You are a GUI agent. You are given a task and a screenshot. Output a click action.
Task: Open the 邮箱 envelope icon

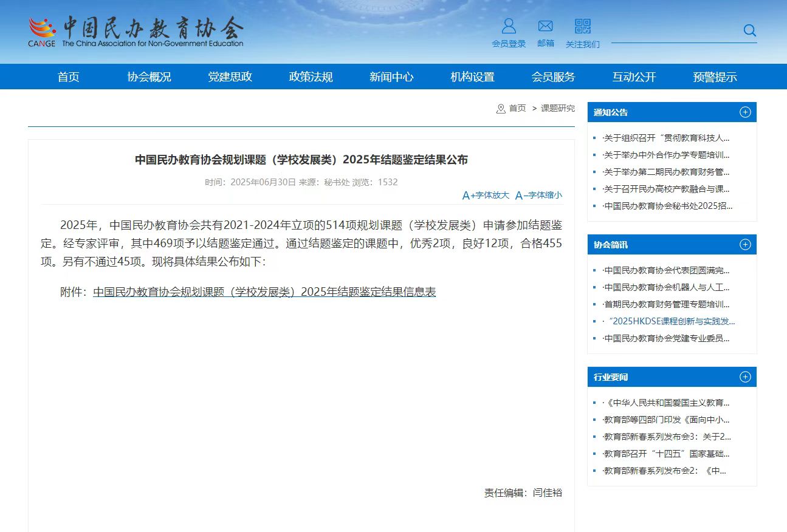545,26
